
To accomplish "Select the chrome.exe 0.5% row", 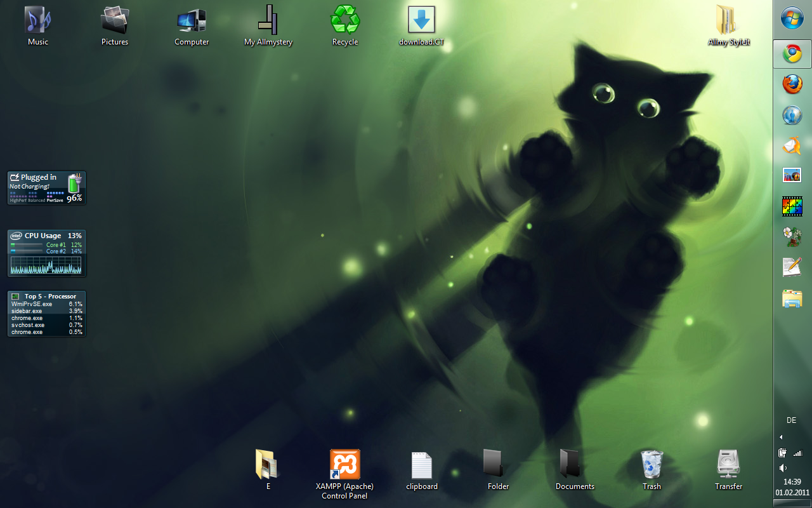I will [46, 332].
